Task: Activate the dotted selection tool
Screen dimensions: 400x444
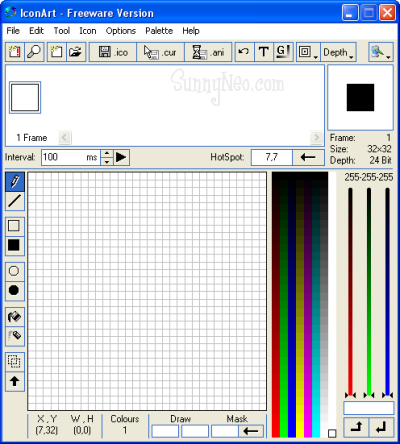Action: click(x=15, y=361)
